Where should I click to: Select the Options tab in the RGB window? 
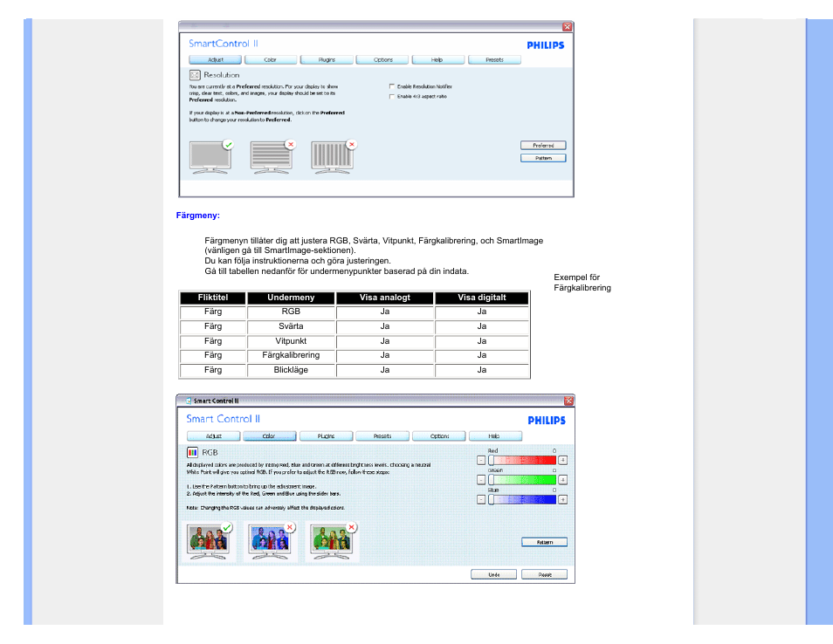(439, 436)
